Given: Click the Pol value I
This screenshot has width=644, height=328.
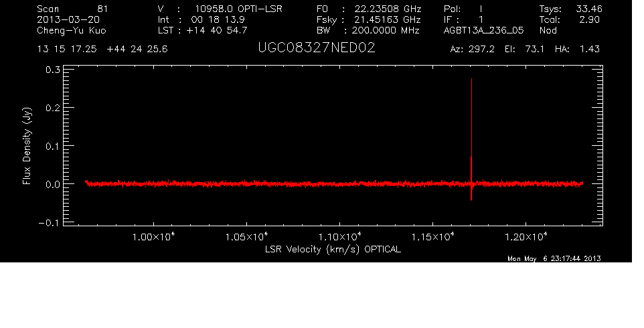Looking at the screenshot, I should [x=481, y=9].
